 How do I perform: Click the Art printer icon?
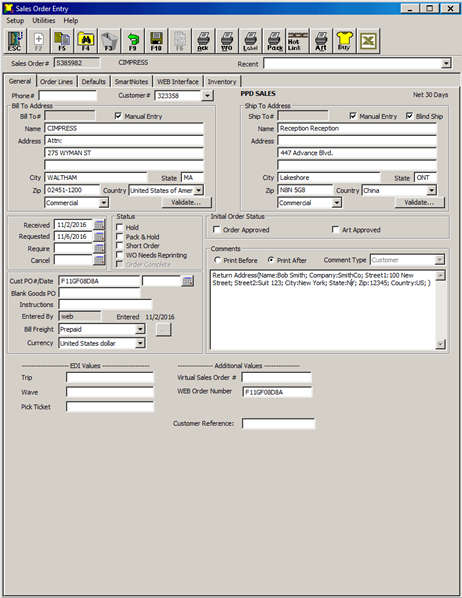(x=321, y=41)
